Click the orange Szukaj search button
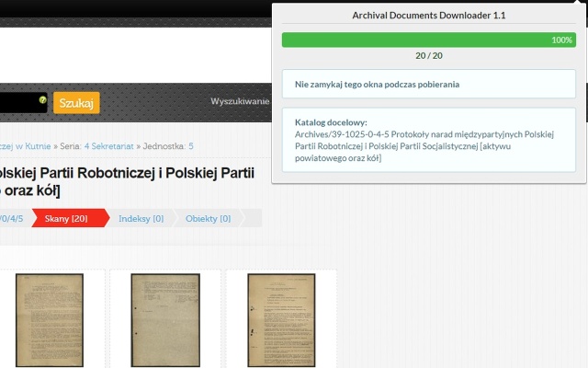 [x=76, y=102]
